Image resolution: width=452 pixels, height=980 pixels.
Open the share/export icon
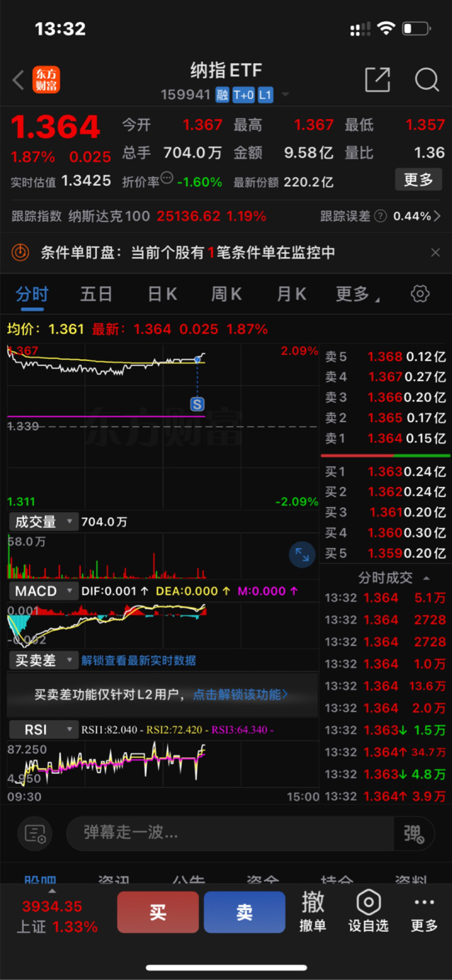pyautogui.click(x=377, y=80)
